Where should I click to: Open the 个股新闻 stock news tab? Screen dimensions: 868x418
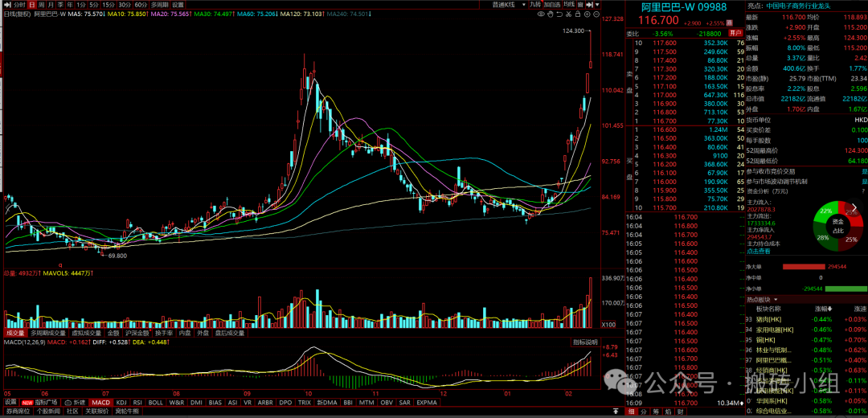50,412
